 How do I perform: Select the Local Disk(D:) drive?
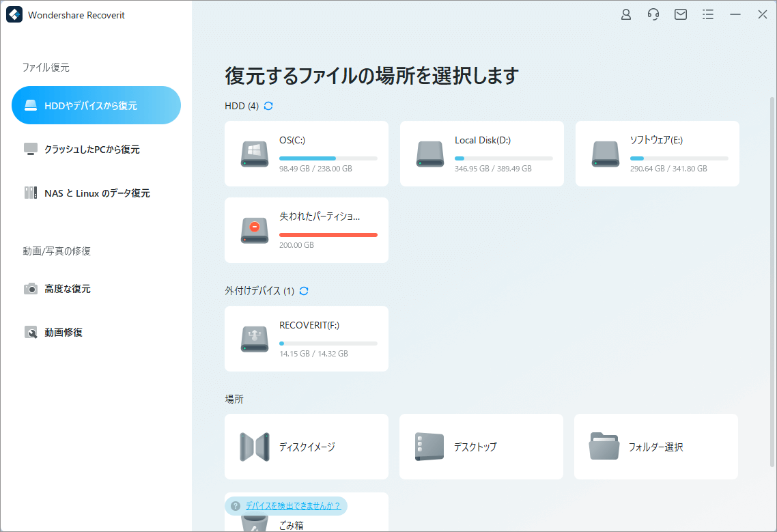click(x=481, y=154)
